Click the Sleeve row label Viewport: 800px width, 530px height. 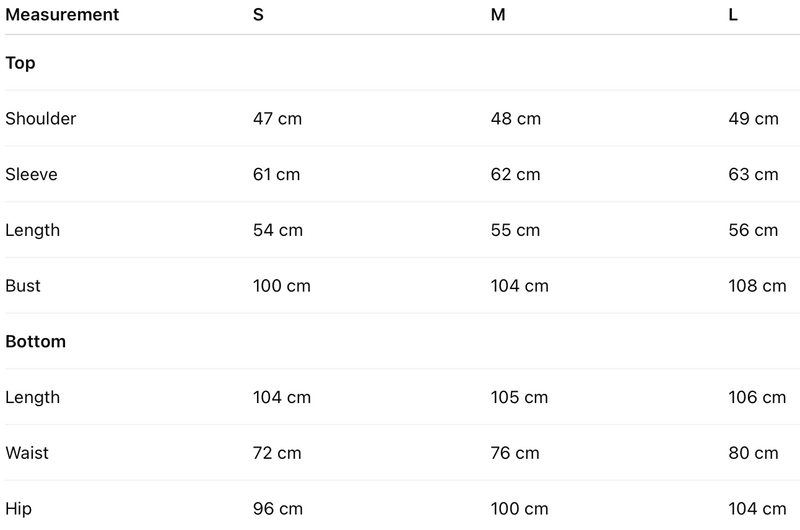[x=31, y=174]
